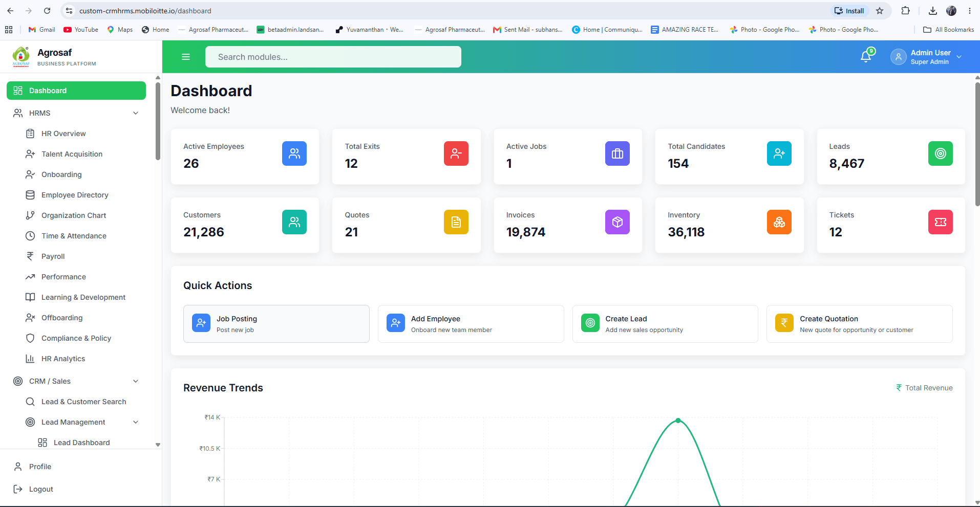Image resolution: width=980 pixels, height=507 pixels.
Task: Click the Create Quotation rupee icon
Action: click(784, 323)
